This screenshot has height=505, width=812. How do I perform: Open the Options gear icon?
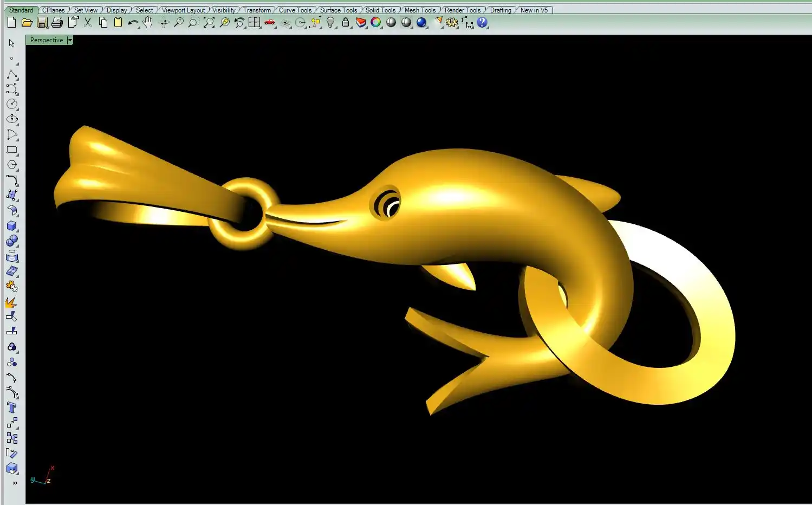click(452, 23)
